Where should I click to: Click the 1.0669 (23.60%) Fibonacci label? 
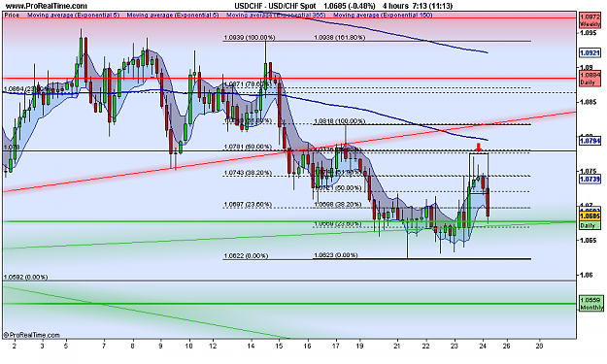338,224
